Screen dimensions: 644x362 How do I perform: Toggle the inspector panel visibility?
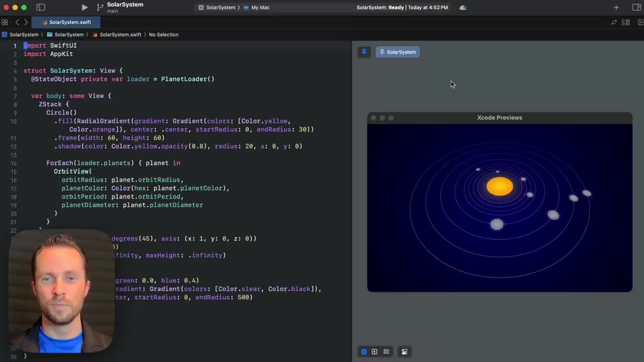click(x=635, y=7)
